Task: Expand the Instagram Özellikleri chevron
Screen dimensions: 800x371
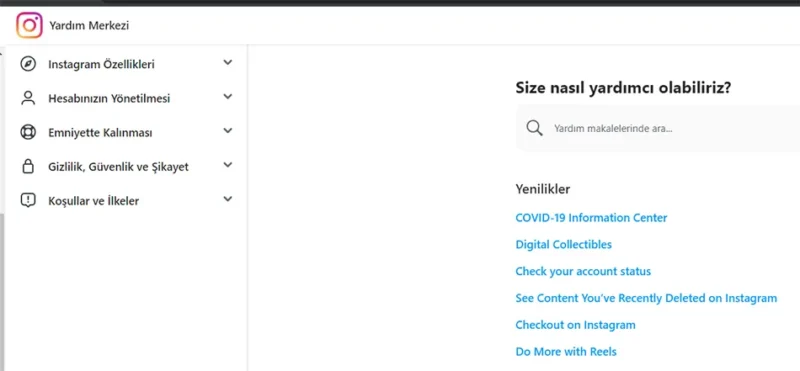Action: [228, 63]
